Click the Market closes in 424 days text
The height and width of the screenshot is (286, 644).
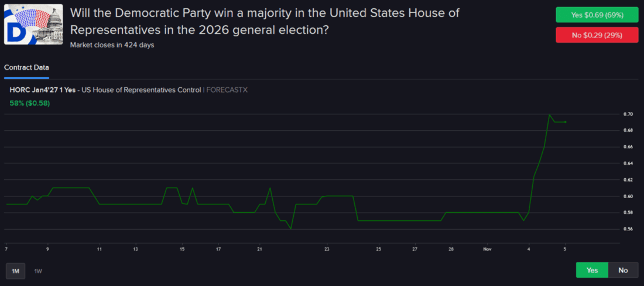112,45
